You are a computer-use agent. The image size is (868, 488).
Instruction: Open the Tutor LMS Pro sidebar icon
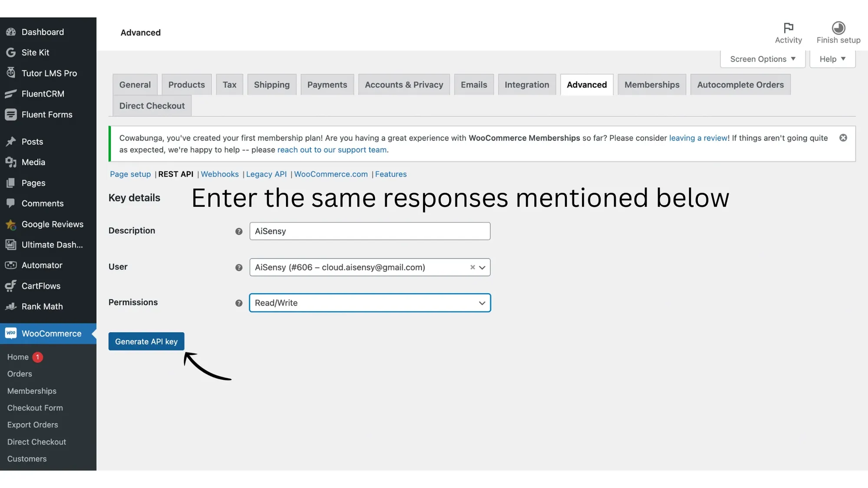pyautogui.click(x=11, y=73)
